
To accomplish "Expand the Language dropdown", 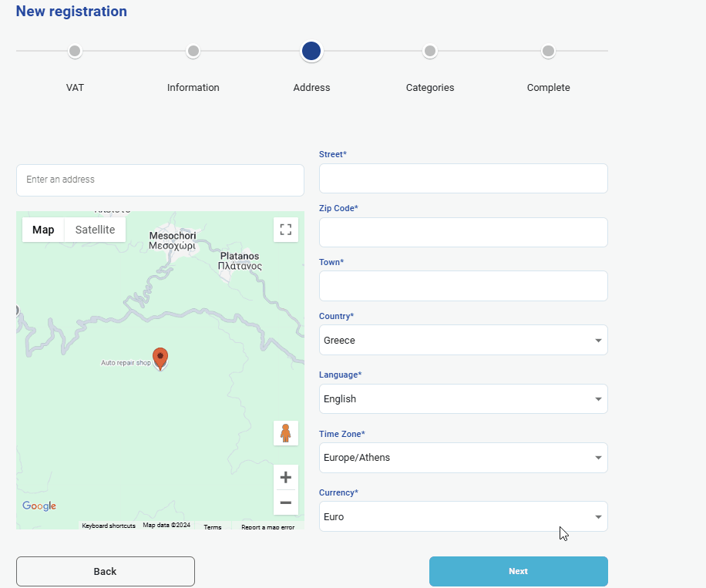I will click(462, 399).
